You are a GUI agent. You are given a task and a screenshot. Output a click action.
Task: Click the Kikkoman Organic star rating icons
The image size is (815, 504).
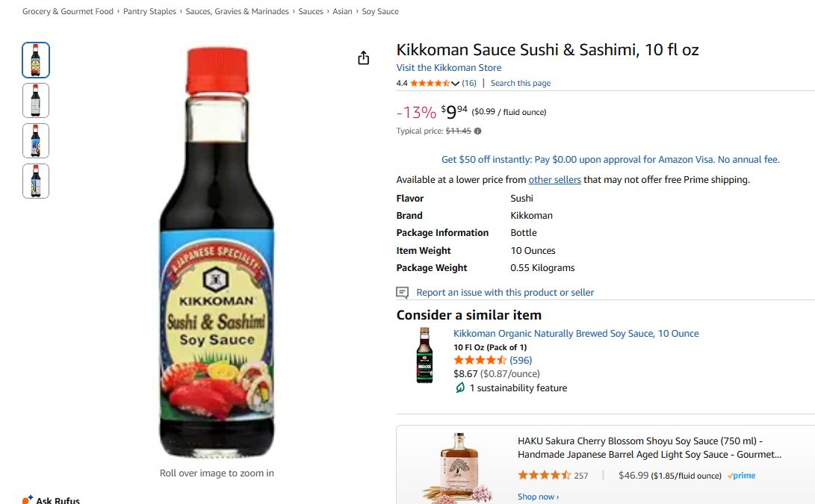tap(480, 360)
